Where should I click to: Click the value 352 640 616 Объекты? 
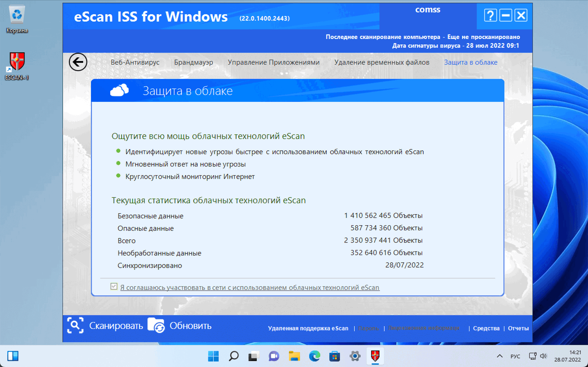pyautogui.click(x=387, y=253)
